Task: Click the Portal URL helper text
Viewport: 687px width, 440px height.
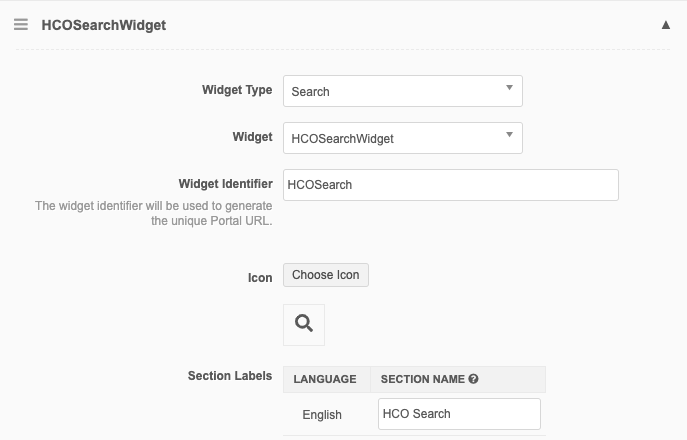Action: (x=154, y=213)
